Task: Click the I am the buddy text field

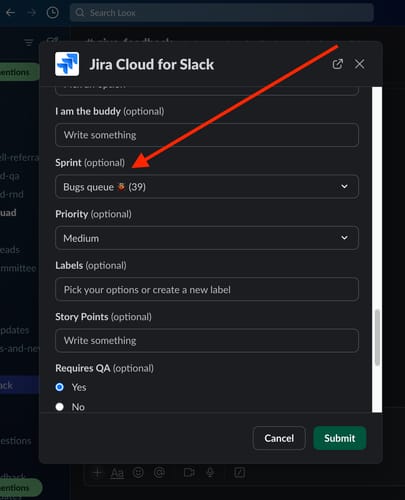Action: pos(207,135)
